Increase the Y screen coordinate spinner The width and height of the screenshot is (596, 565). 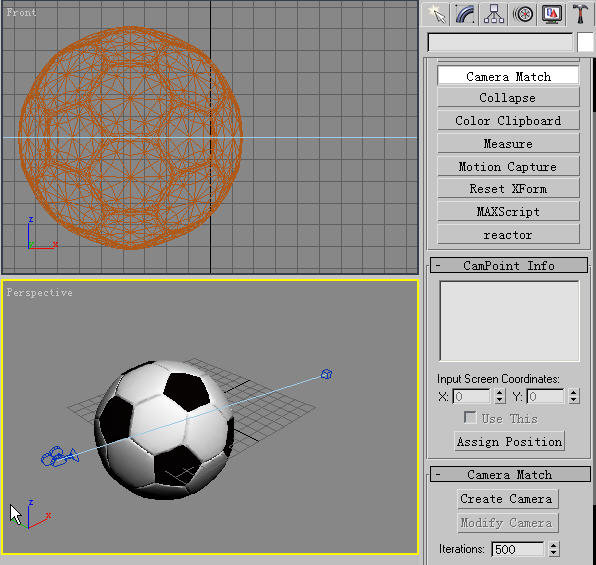[x=574, y=392]
